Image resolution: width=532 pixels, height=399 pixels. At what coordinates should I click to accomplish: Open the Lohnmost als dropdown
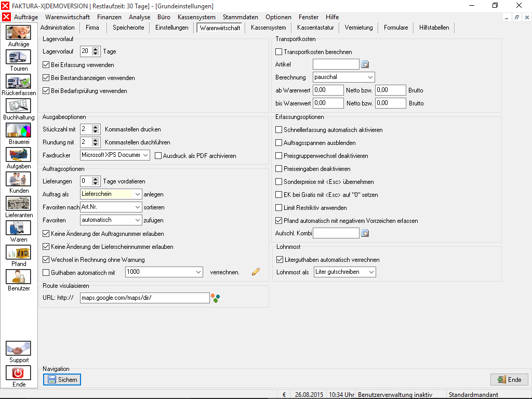(x=345, y=272)
